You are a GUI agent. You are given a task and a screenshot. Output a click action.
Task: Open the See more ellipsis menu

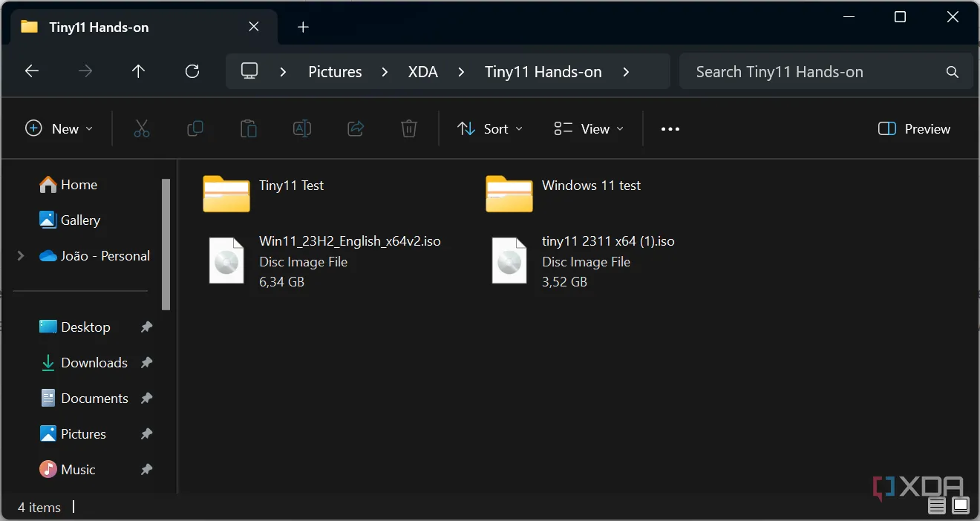click(670, 129)
